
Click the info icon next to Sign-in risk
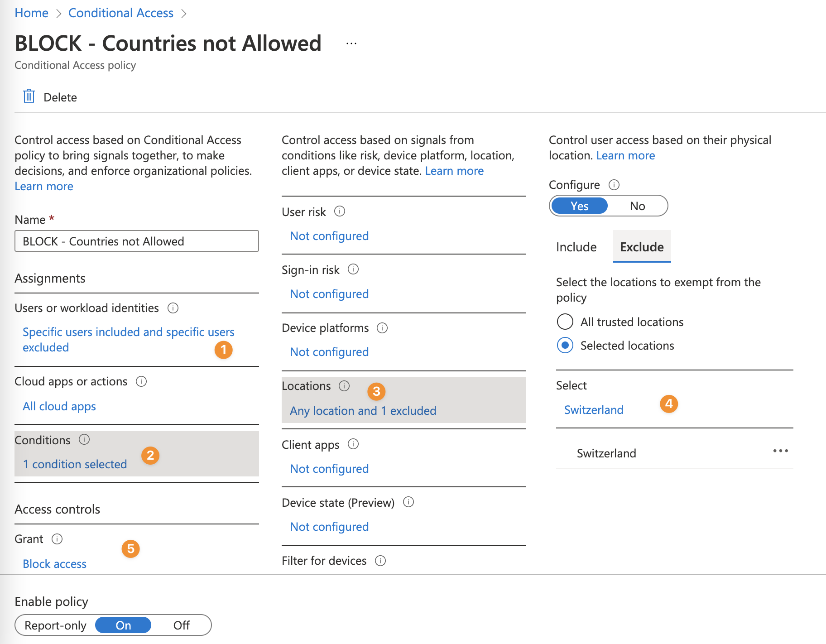353,269
